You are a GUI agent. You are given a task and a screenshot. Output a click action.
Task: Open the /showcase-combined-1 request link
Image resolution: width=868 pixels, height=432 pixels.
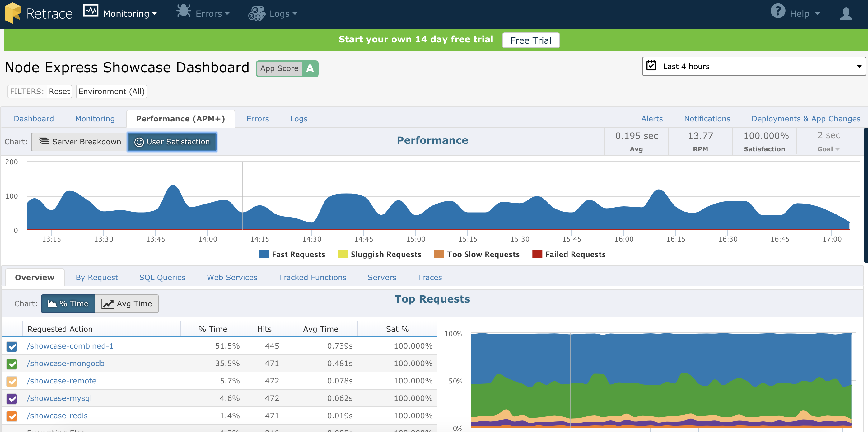tap(70, 346)
